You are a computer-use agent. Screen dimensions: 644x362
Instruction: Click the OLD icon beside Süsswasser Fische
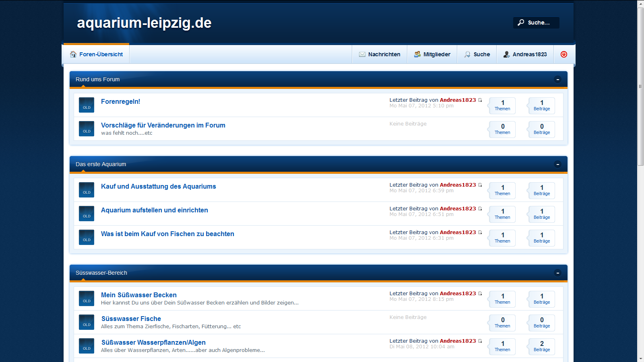pyautogui.click(x=87, y=322)
